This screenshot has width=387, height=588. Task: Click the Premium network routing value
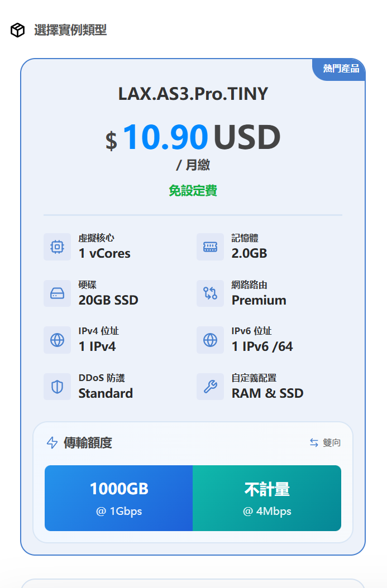(259, 300)
